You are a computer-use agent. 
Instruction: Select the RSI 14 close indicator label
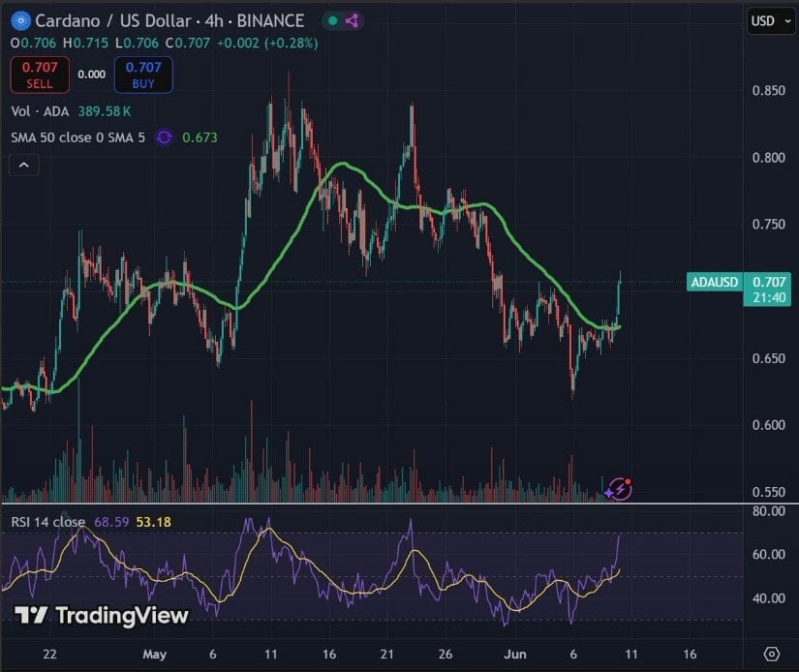tap(48, 522)
